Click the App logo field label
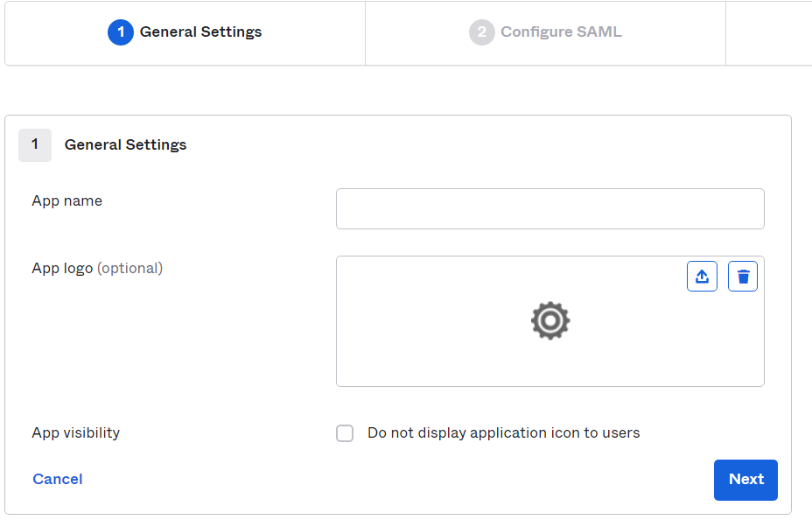 62,269
